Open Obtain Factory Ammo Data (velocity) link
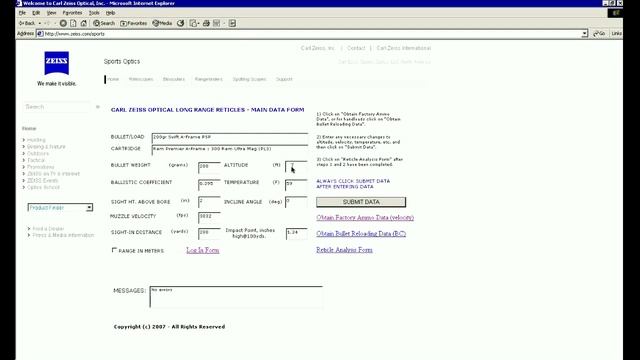 [x=365, y=218]
